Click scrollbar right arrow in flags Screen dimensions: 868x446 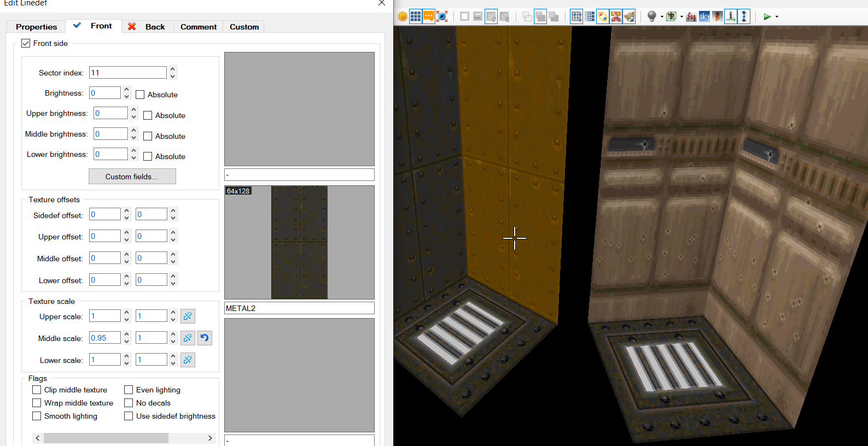pos(210,438)
